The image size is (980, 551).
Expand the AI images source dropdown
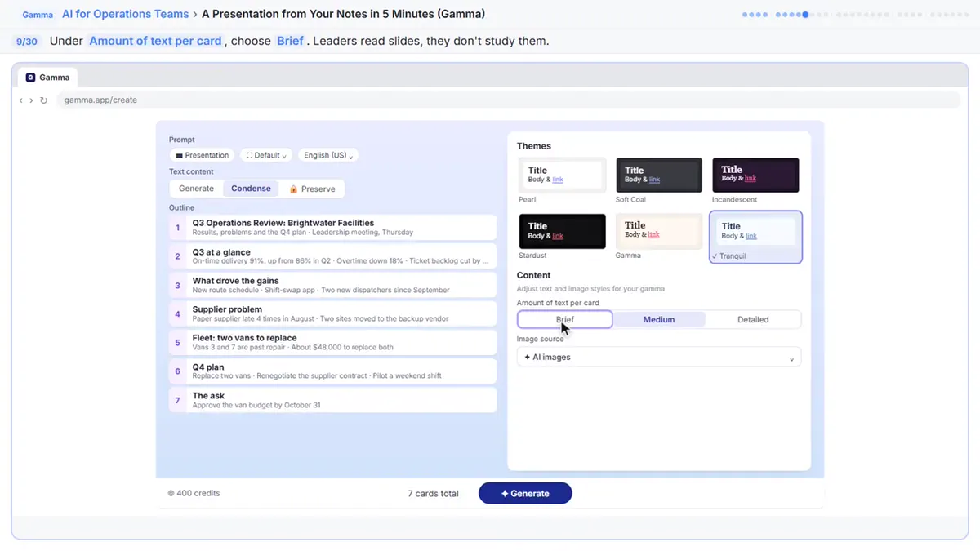pyautogui.click(x=659, y=357)
